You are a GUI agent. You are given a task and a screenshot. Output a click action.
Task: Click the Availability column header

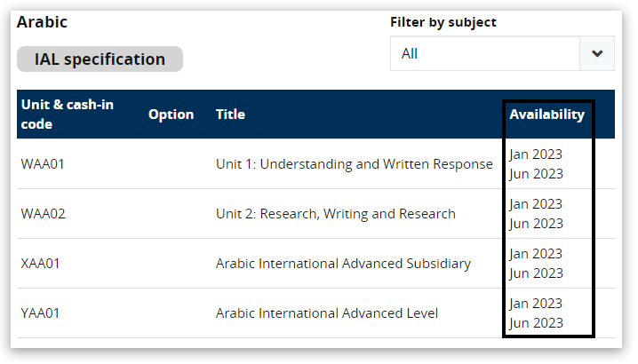[x=546, y=115]
